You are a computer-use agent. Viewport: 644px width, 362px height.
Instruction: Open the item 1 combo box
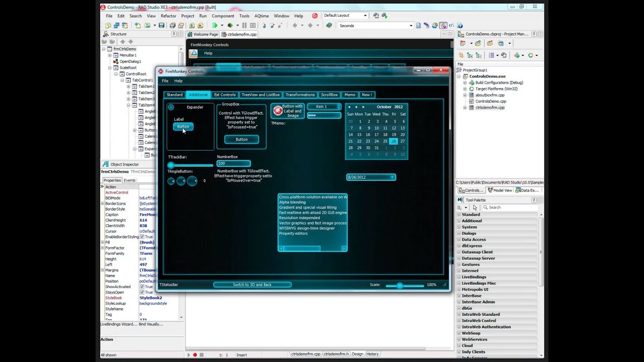pyautogui.click(x=324, y=107)
